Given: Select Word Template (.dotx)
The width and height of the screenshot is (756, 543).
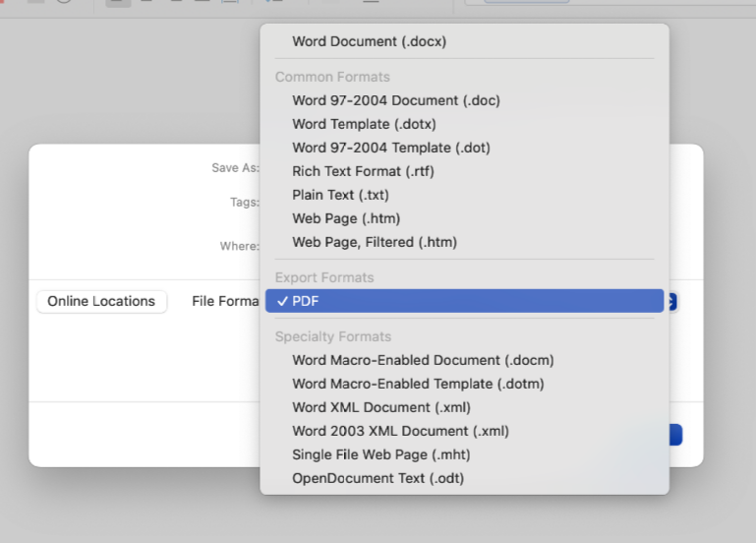Looking at the screenshot, I should click(x=464, y=124).
